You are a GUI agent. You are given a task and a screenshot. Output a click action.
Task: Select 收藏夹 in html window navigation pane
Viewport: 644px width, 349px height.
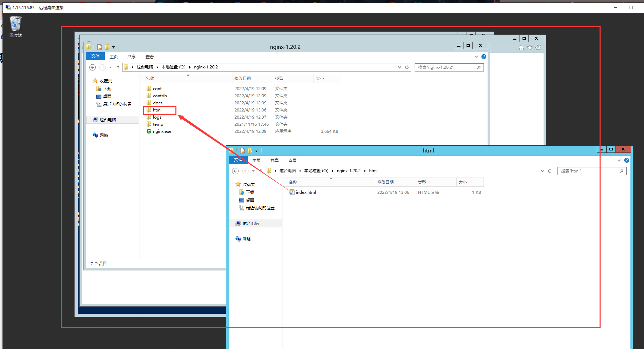[x=245, y=184]
